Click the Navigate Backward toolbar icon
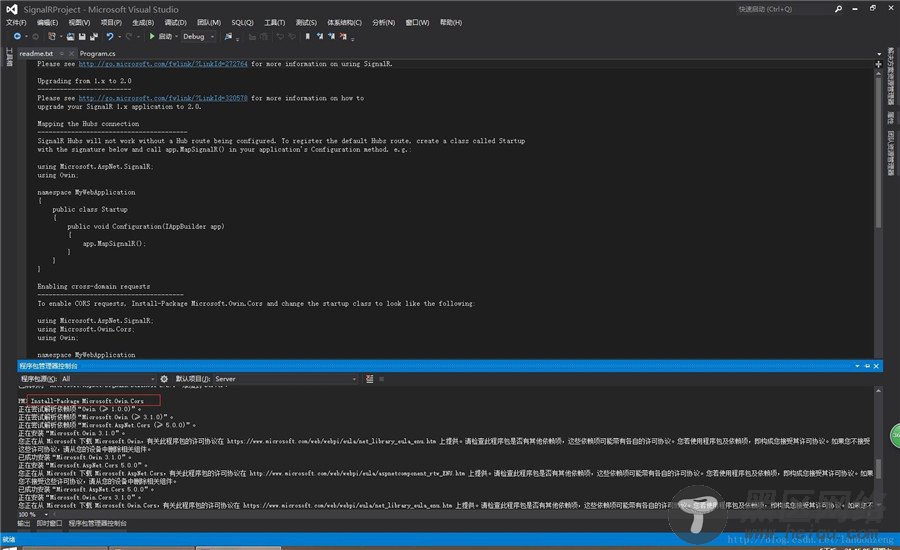This screenshot has width=900, height=550. [17, 36]
